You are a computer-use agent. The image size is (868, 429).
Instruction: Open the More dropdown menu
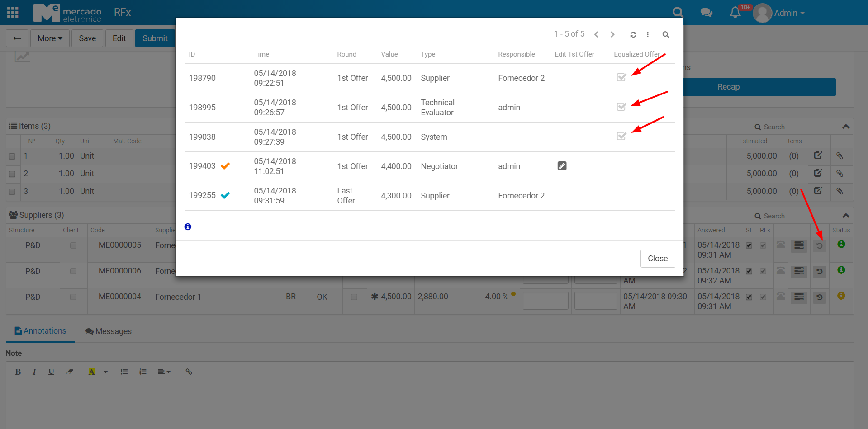tap(50, 38)
